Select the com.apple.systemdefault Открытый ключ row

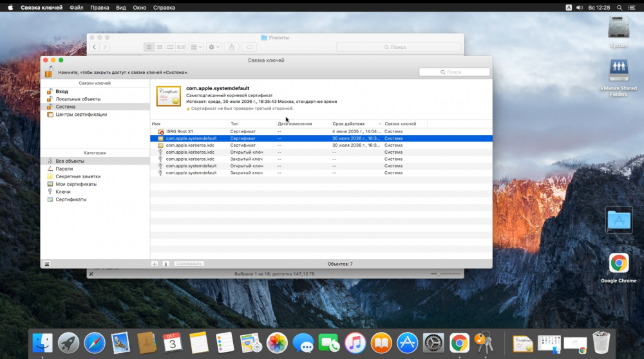coord(321,166)
